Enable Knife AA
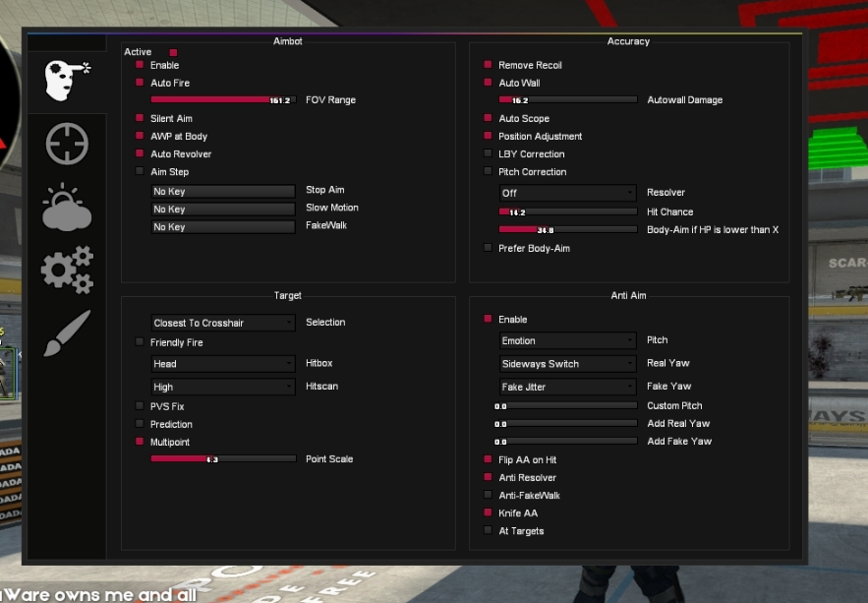868x603 pixels. tap(487, 513)
